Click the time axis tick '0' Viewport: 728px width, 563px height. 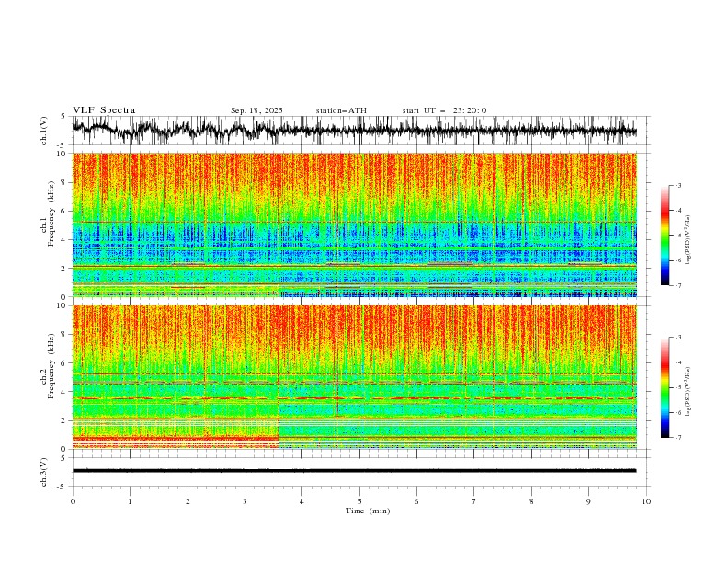(x=73, y=501)
